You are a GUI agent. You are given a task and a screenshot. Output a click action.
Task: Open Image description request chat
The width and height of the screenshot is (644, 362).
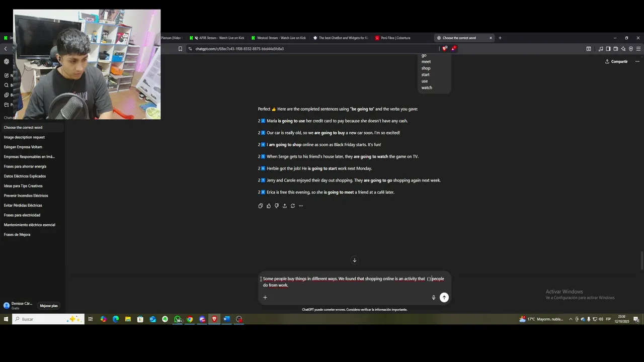(32, 137)
